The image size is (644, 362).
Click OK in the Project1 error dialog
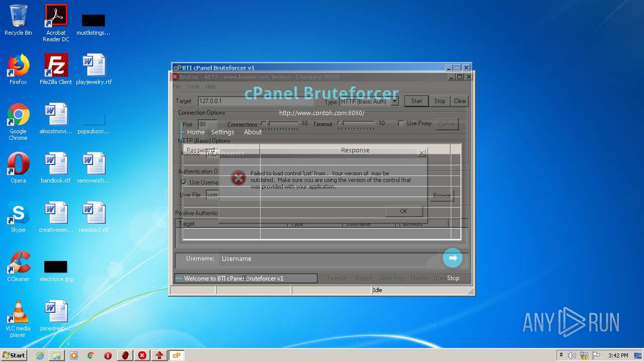[404, 211]
